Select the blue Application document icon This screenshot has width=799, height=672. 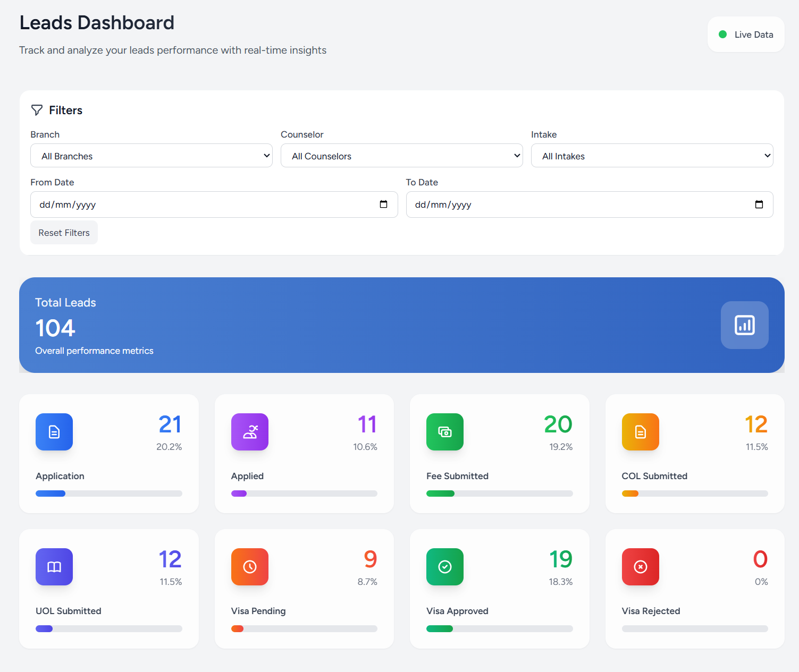[x=54, y=432]
